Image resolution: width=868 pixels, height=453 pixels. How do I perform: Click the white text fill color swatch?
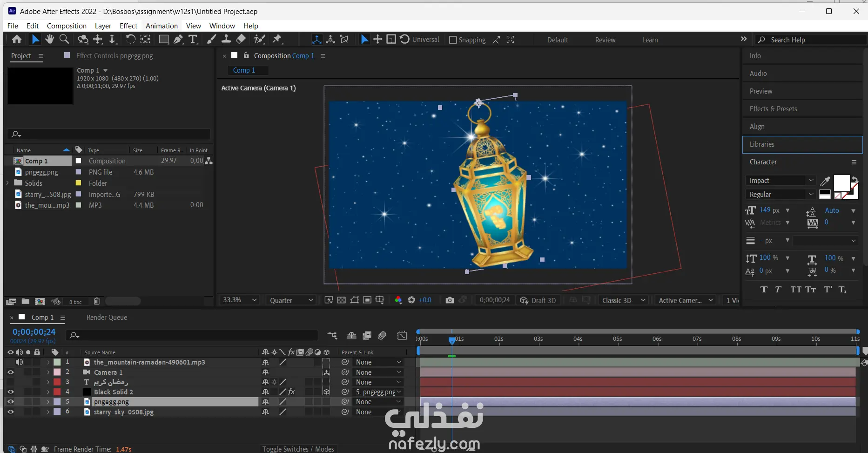click(x=841, y=183)
